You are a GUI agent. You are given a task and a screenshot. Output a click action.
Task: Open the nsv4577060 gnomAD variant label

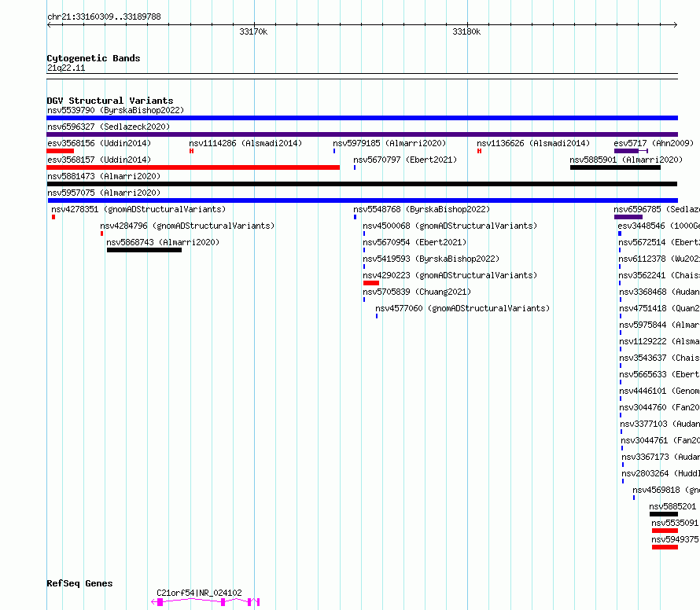[x=462, y=308]
